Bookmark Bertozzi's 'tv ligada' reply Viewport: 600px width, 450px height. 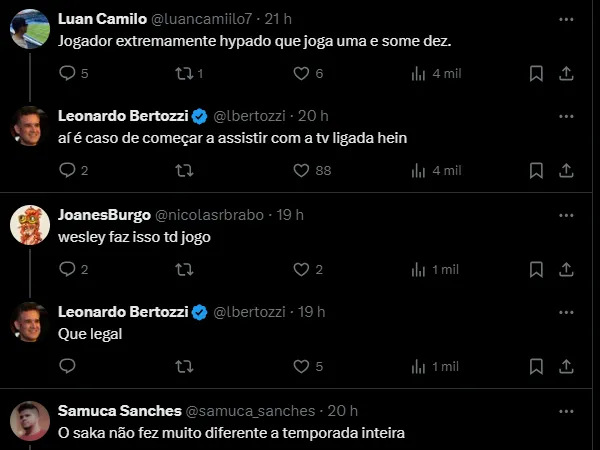tap(536, 171)
